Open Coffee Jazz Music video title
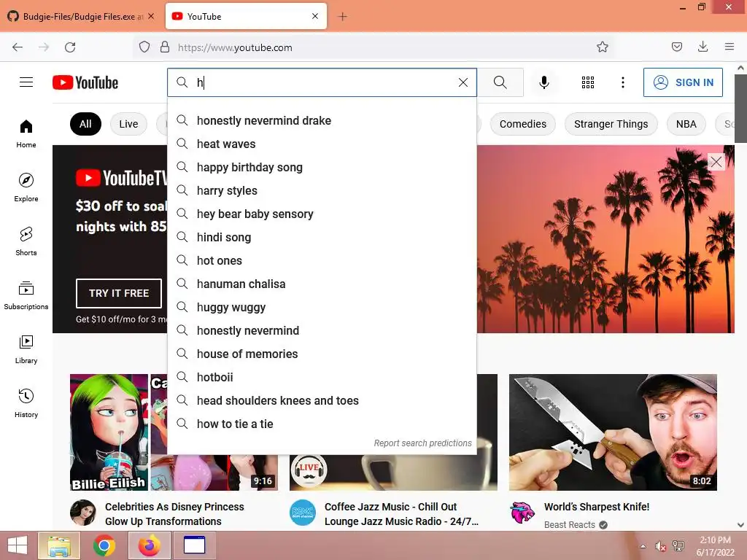This screenshot has width=747, height=560. tap(401, 514)
